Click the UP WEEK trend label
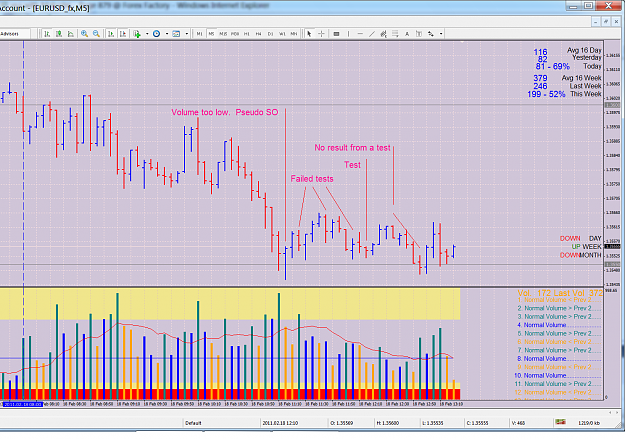This screenshot has width=625, height=439. [x=586, y=247]
